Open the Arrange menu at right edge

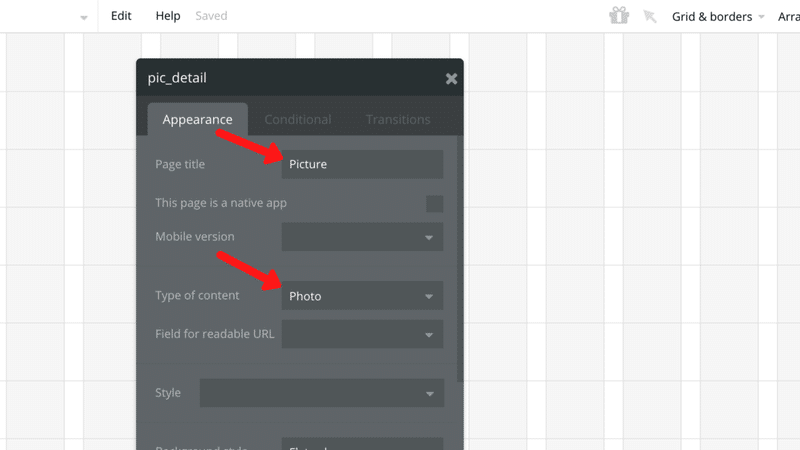point(789,16)
